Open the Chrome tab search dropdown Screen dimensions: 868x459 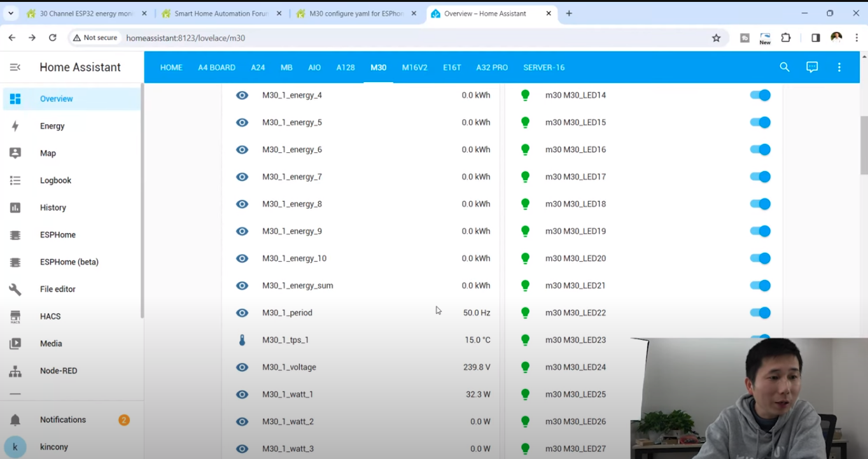pyautogui.click(x=11, y=13)
